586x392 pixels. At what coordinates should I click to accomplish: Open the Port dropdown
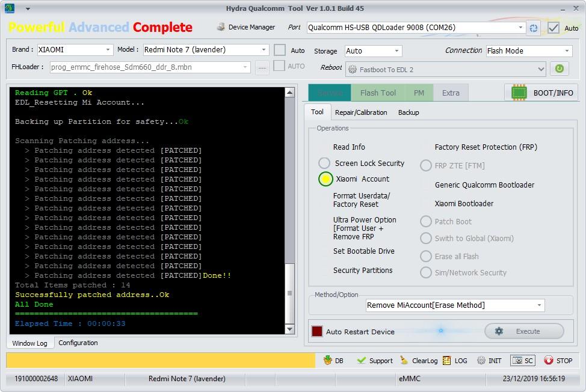[x=520, y=27]
